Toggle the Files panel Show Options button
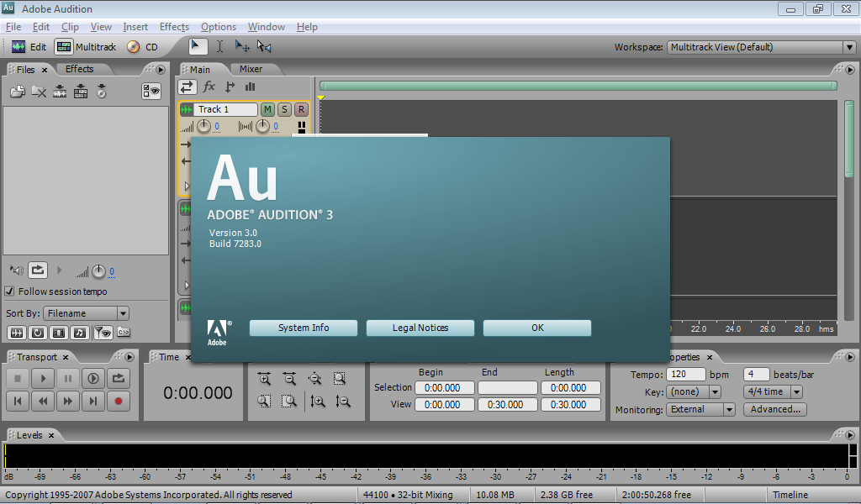 point(151,91)
